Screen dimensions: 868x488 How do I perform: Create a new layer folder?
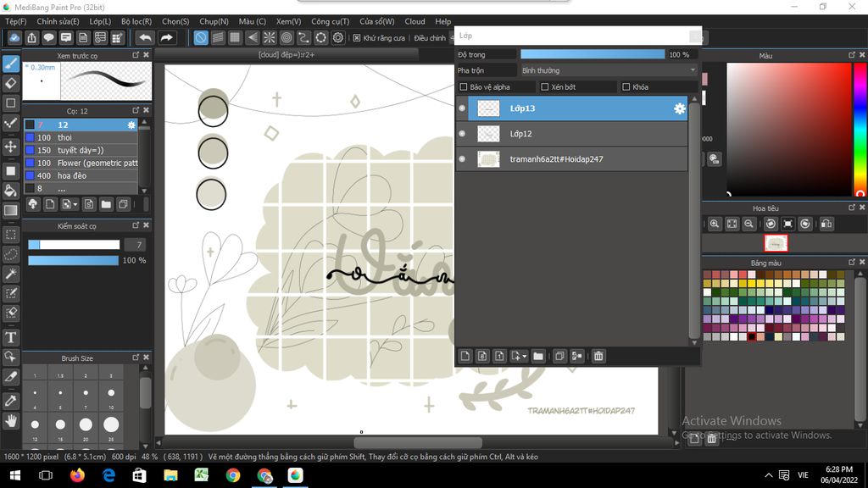coord(538,356)
